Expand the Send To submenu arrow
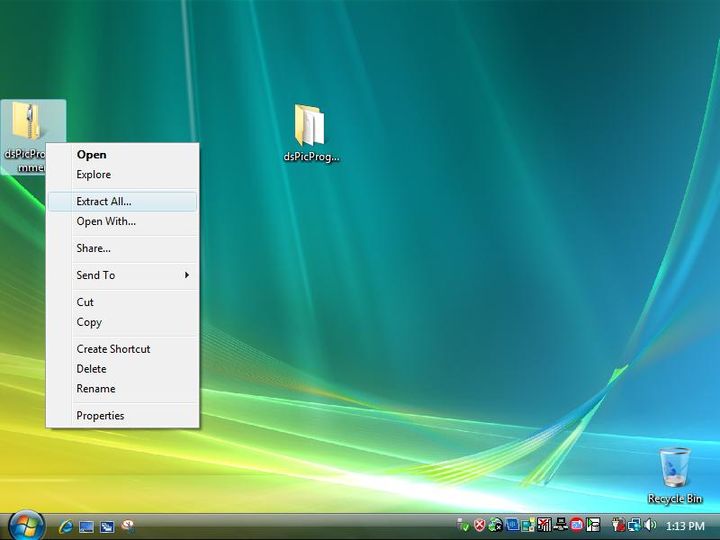The width and height of the screenshot is (720, 540). (186, 275)
